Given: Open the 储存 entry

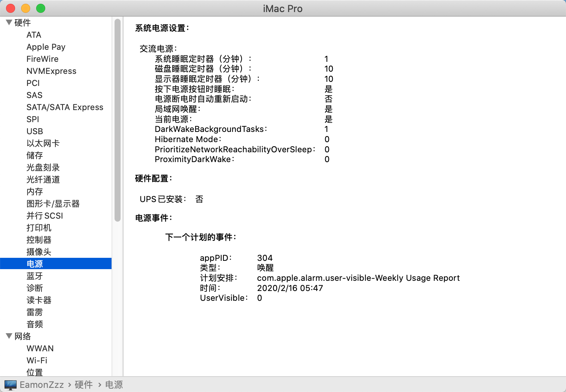Looking at the screenshot, I should click(x=35, y=155).
